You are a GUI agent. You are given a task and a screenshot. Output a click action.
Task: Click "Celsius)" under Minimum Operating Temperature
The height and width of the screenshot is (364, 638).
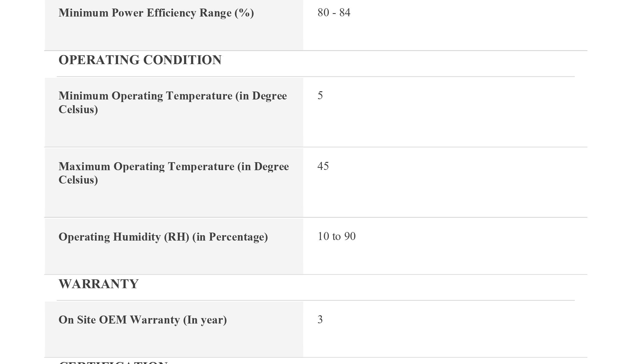point(78,110)
